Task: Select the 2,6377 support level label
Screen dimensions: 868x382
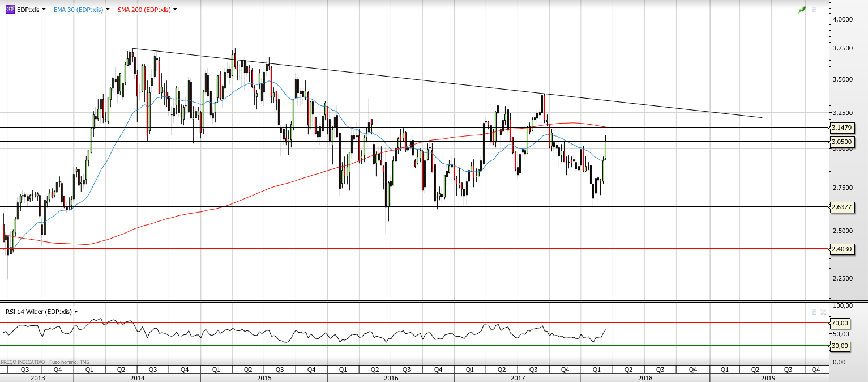Action: (841, 207)
